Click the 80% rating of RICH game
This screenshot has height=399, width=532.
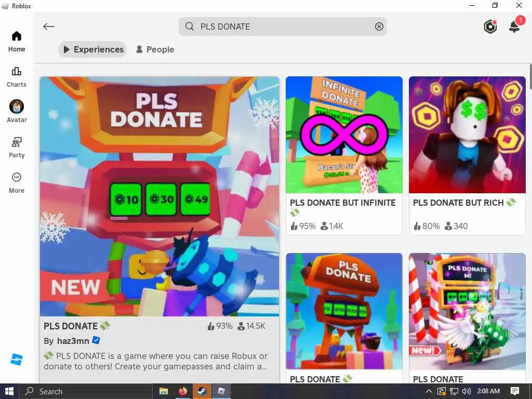pos(427,226)
